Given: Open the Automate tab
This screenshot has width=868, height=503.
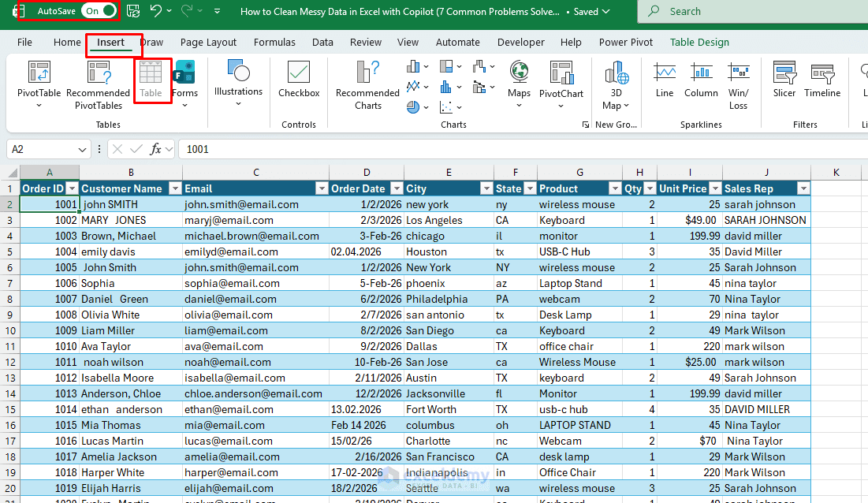Looking at the screenshot, I should pyautogui.click(x=458, y=42).
